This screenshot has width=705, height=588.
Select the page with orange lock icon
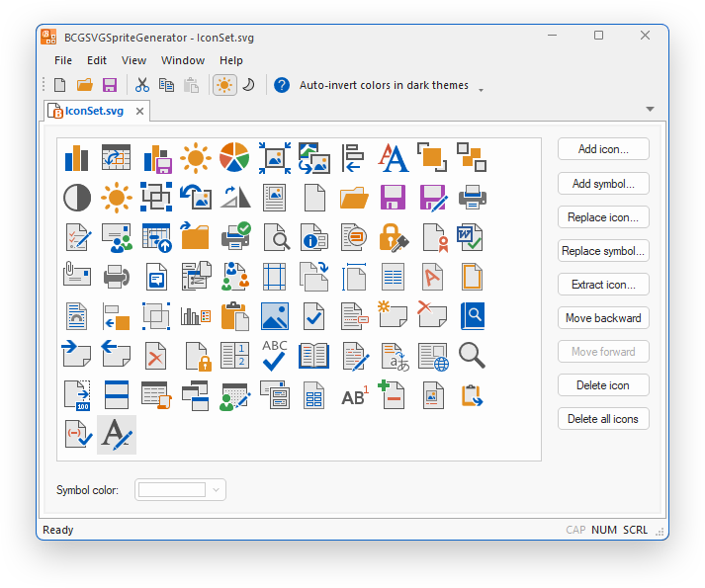click(x=199, y=357)
